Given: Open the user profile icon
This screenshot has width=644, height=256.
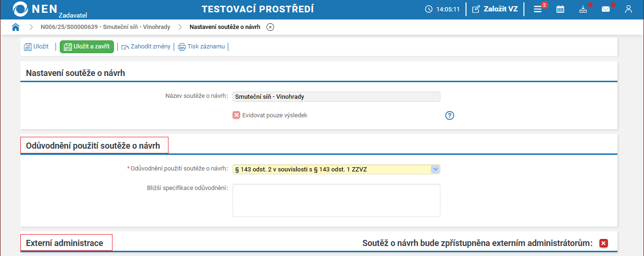Looking at the screenshot, I should coord(628,9).
